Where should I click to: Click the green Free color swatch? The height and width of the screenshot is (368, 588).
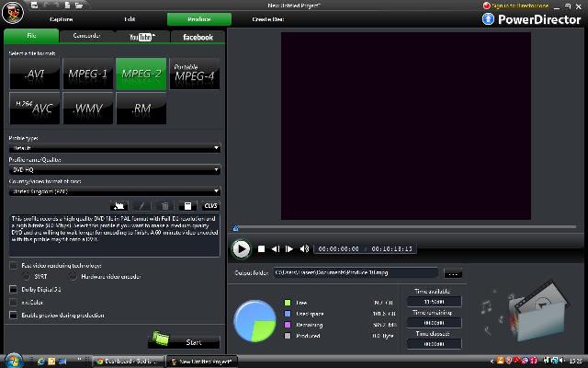(x=288, y=303)
